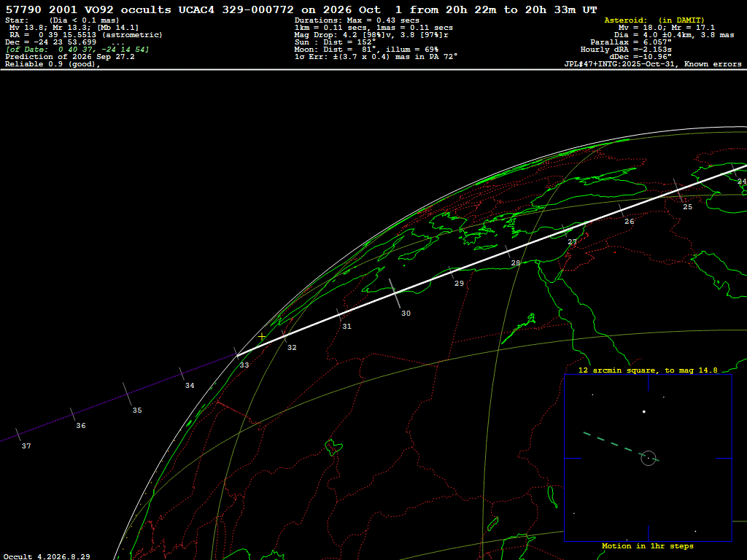Click the circled target star in the finder chart
This screenshot has height=560, width=747.
649,458
